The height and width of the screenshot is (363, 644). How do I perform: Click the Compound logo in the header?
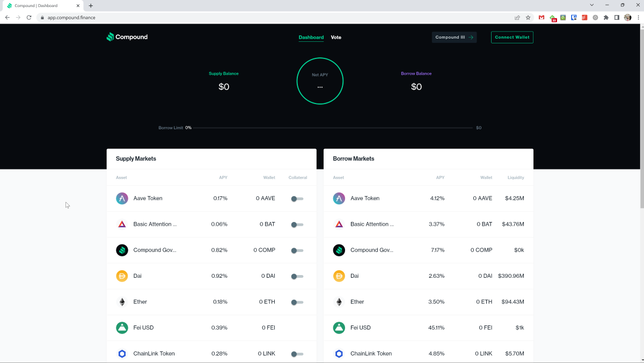127,37
